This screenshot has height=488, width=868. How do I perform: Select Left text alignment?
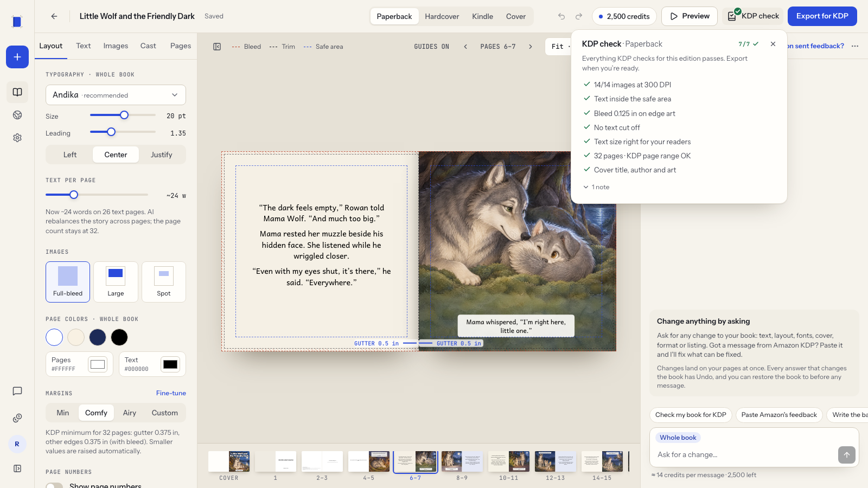pyautogui.click(x=70, y=155)
